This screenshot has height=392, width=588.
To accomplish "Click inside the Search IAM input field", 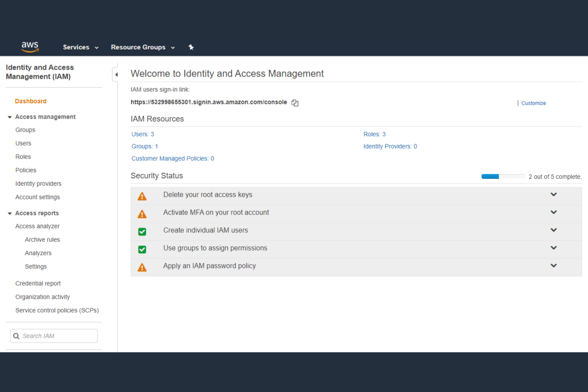I will tap(56, 336).
